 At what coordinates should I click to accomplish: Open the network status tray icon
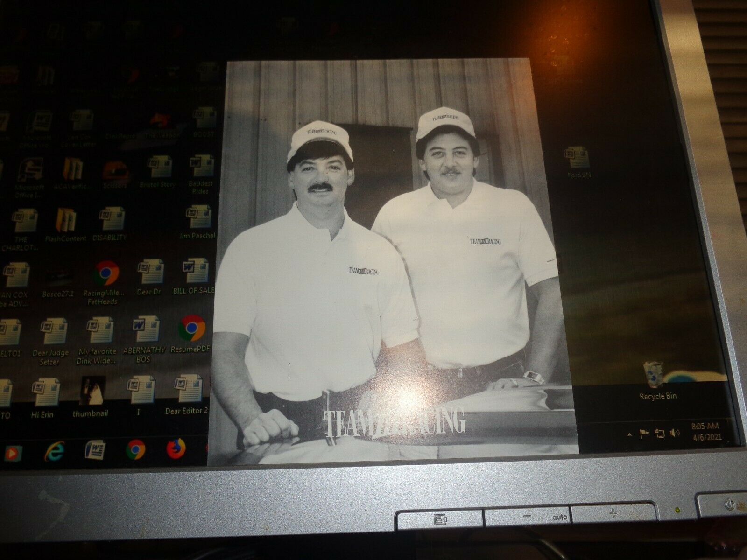pyautogui.click(x=660, y=434)
